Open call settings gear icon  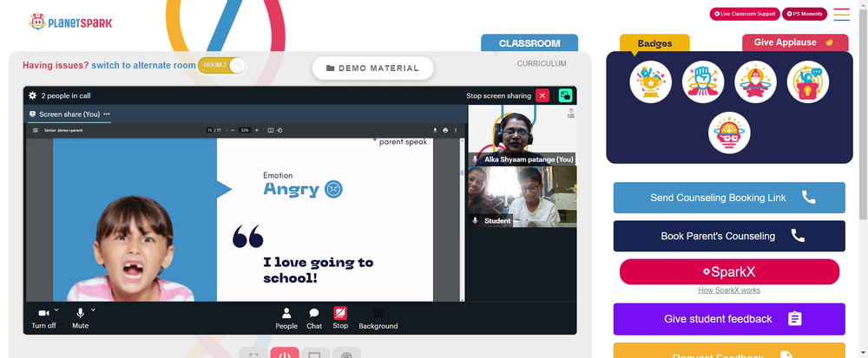pyautogui.click(x=33, y=95)
